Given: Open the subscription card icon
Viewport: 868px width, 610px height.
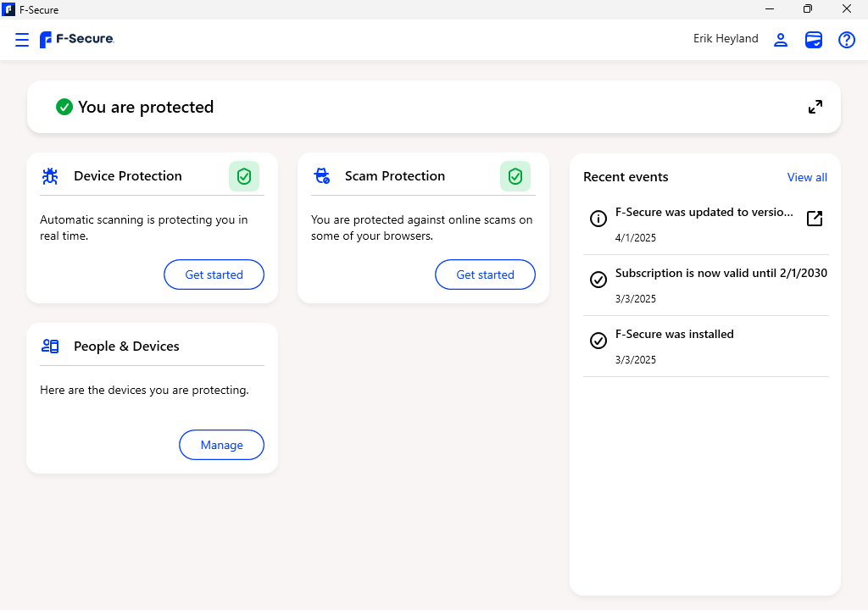Looking at the screenshot, I should (x=814, y=40).
